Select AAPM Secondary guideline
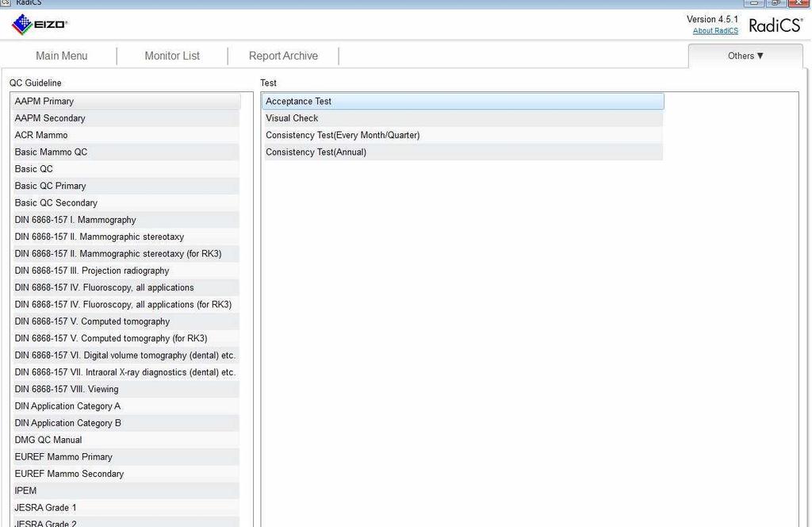Image resolution: width=812 pixels, height=527 pixels. [126, 118]
